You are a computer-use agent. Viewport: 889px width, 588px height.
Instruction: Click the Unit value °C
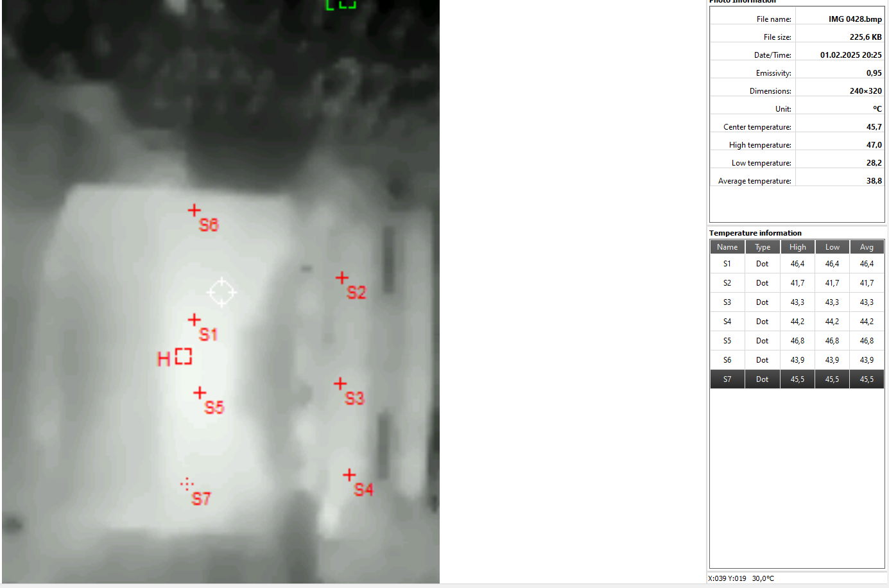tap(877, 109)
